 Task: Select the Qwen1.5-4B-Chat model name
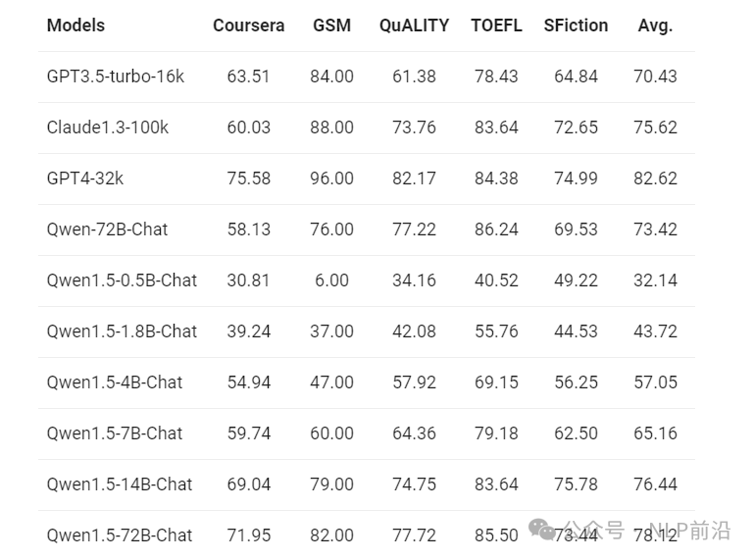(115, 382)
